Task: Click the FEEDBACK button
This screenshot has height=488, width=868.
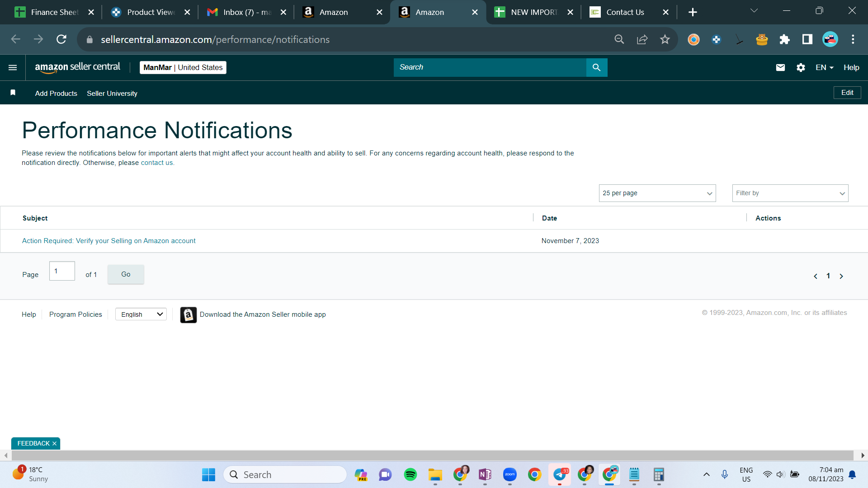Action: (33, 444)
